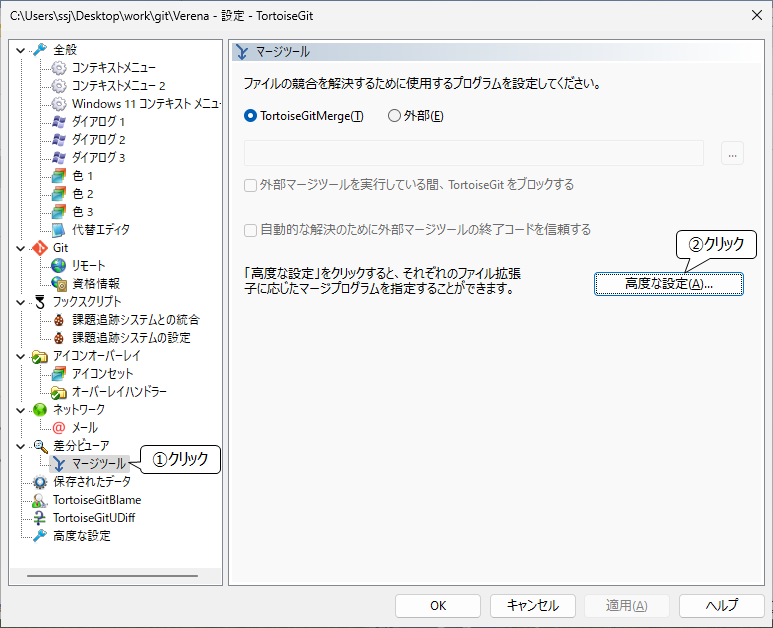Select the 課題追跡システムの設定 tree entry
Viewport: 773px width, 628px height.
tap(131, 338)
